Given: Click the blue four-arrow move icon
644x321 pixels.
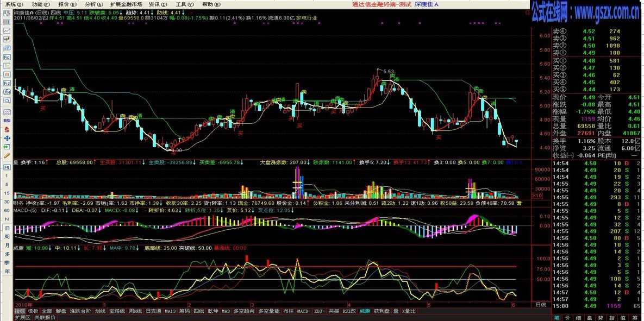Looking at the screenshot, I should pyautogui.click(x=7, y=139).
